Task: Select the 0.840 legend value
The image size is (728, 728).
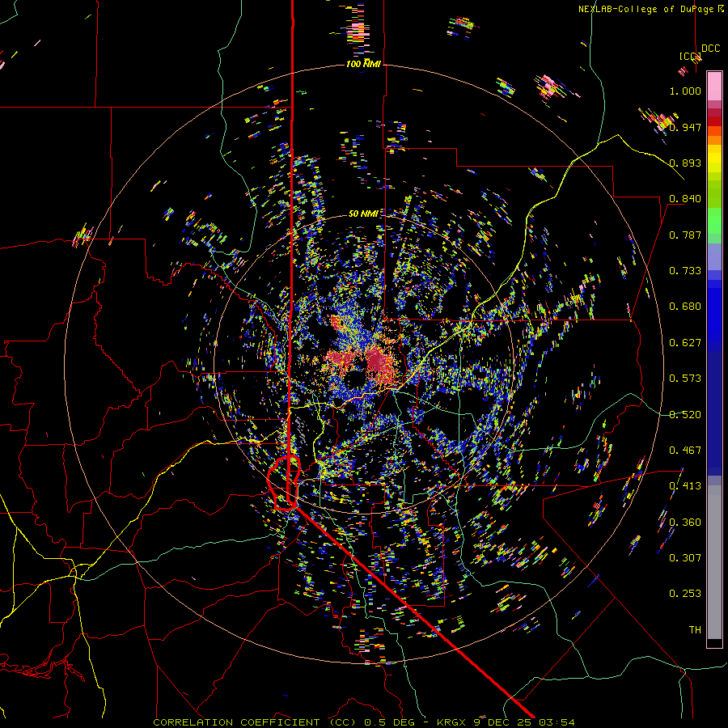Action: tap(685, 199)
